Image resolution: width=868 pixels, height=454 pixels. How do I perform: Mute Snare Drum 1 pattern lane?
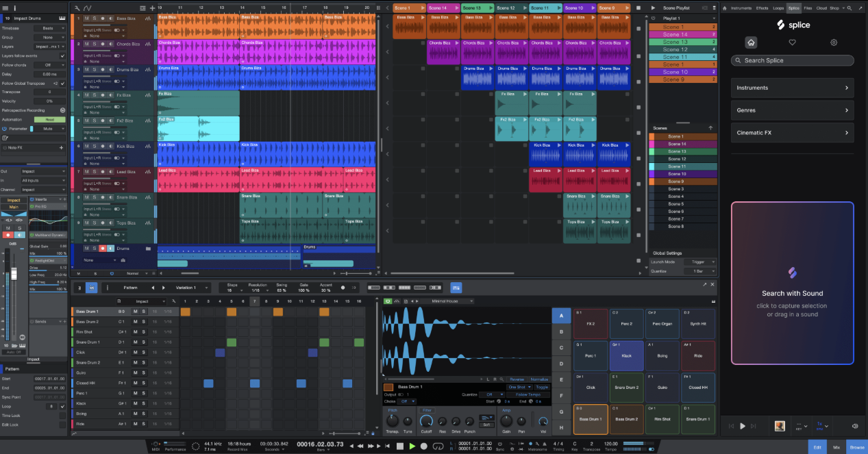(x=135, y=342)
